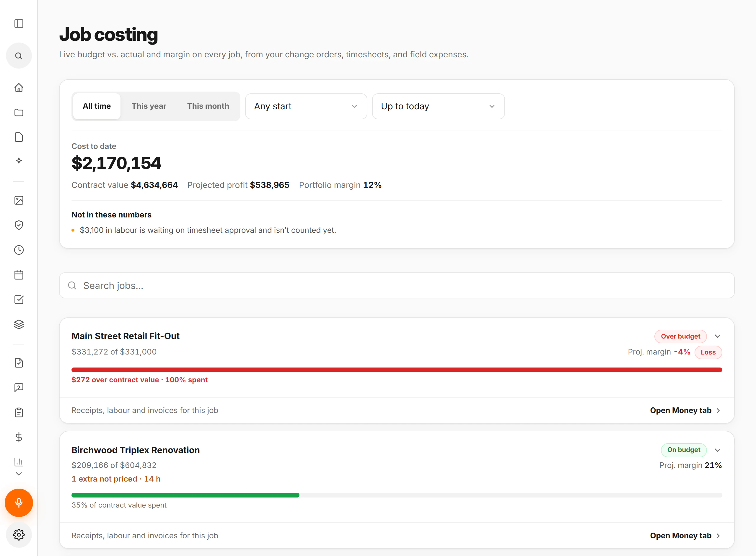Open the settings gear icon
Screen dimensions: 756x556
point(19,535)
